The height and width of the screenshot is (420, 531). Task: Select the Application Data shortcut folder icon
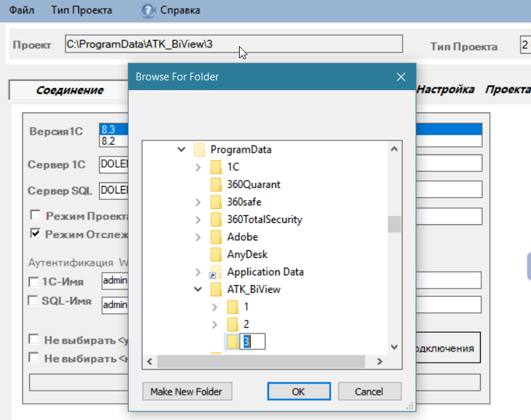215,272
